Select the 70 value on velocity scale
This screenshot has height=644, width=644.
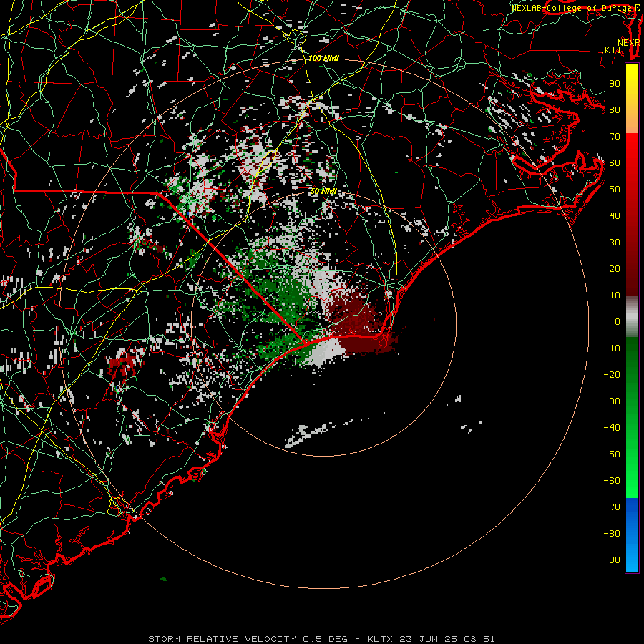(615, 137)
